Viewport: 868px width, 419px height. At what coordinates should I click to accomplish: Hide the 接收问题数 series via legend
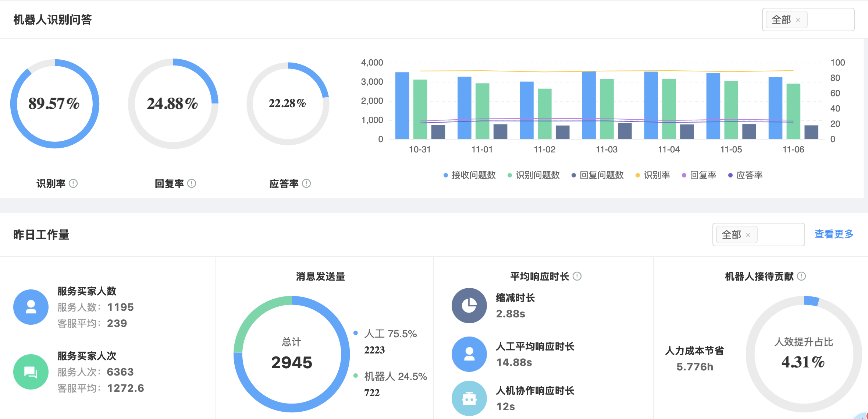point(469,175)
